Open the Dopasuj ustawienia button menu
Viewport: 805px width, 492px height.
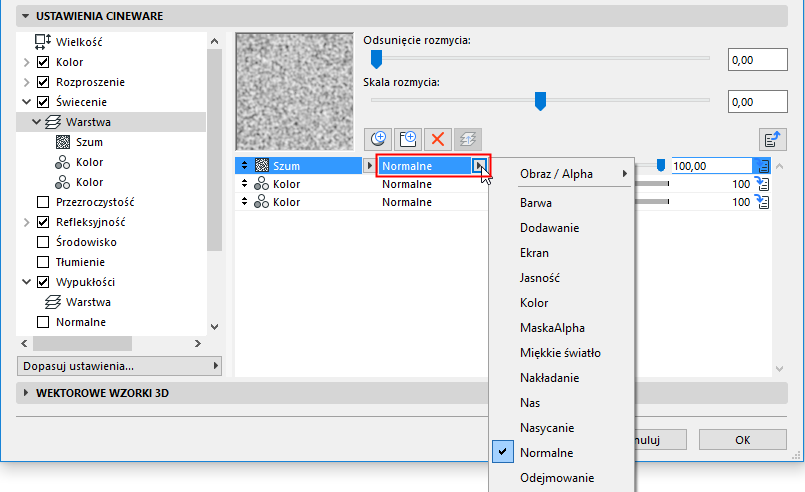tap(119, 366)
